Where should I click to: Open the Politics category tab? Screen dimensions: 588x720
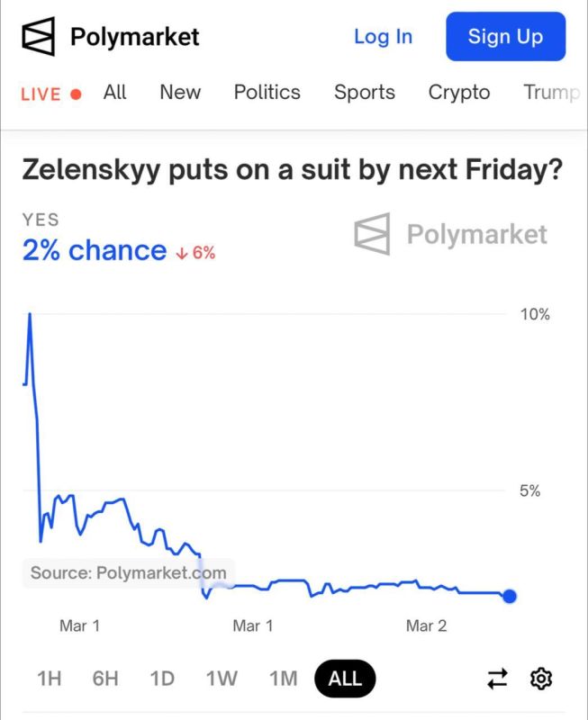(x=267, y=93)
